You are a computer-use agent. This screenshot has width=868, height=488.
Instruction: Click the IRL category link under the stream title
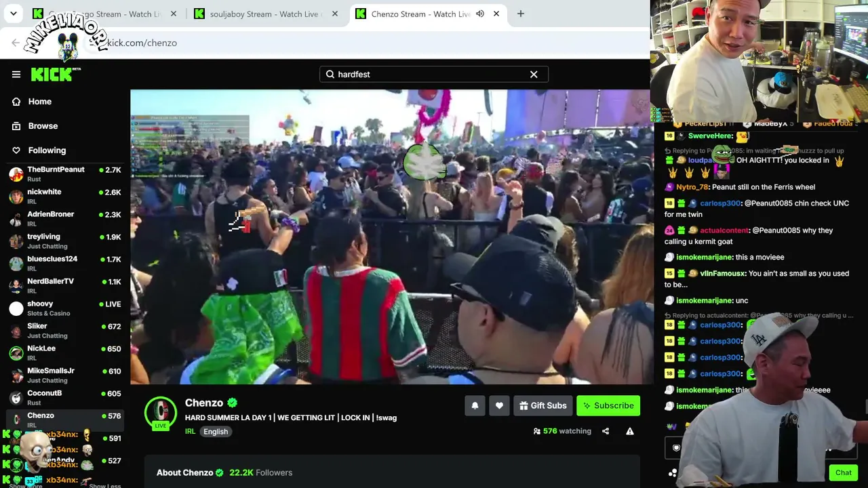190,432
